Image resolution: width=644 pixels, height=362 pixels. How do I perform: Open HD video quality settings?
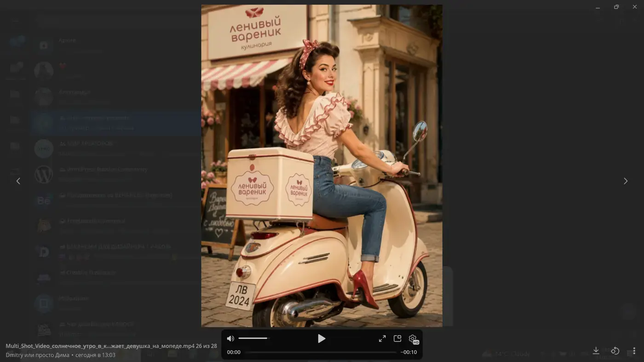(x=413, y=339)
